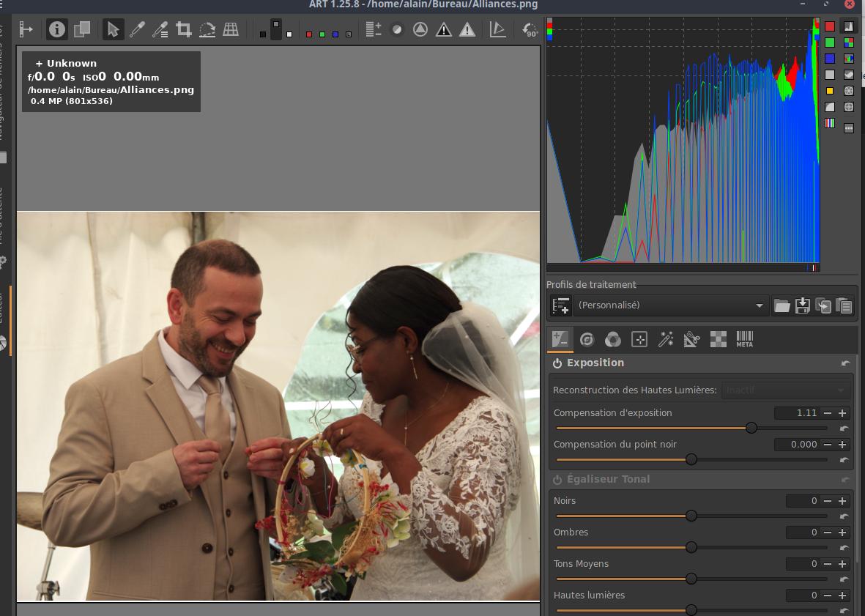Increase Compensation d'exposition with plus button
865x616 pixels.
pos(843,413)
